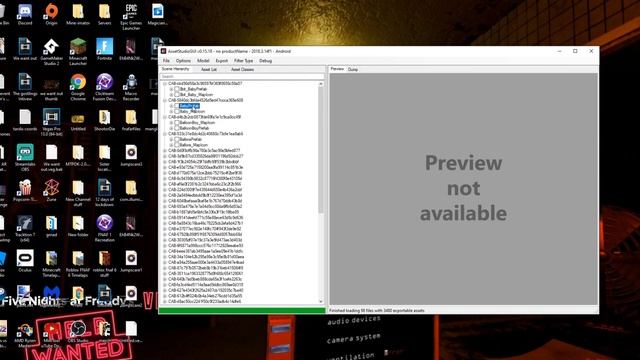Screen dimensions: 640x360
Task: Expand the selected BabyPrefab node
Action: tap(171, 106)
